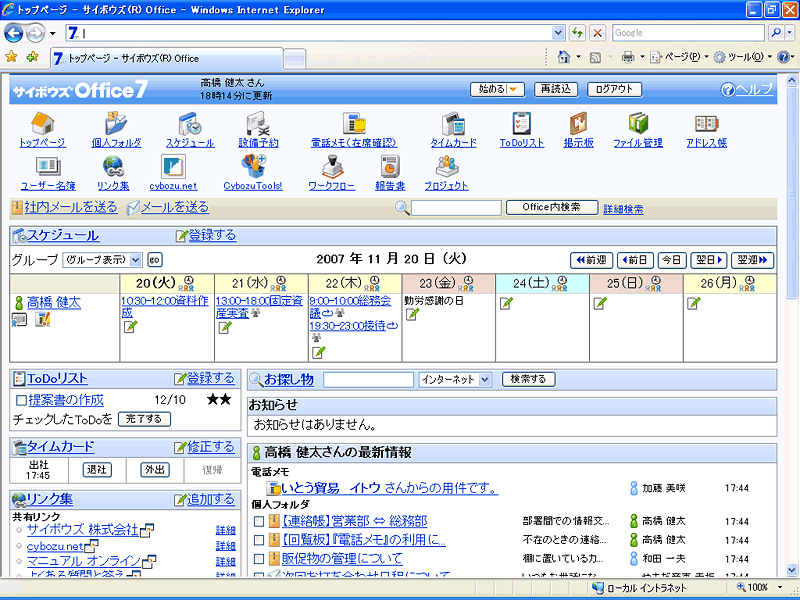Open the 10:30-12:00資料作成 schedule entry

click(x=165, y=307)
